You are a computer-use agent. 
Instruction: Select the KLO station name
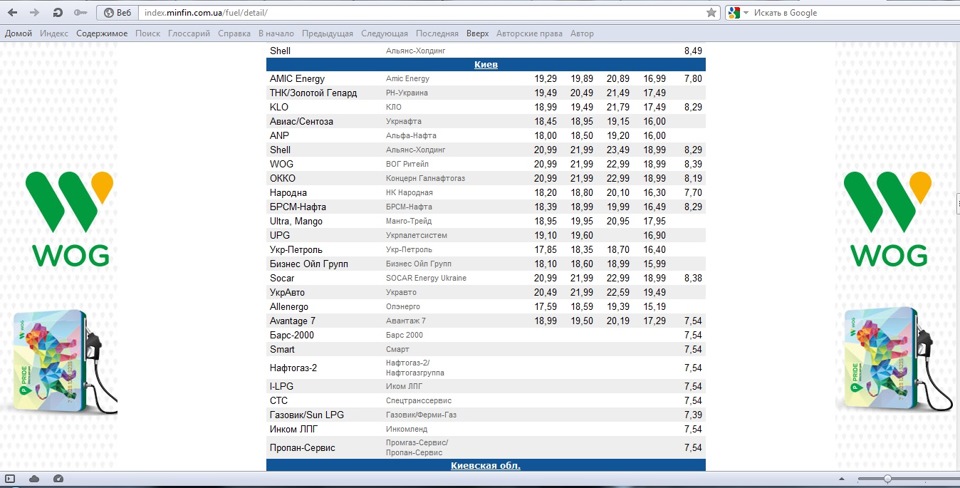[279, 107]
